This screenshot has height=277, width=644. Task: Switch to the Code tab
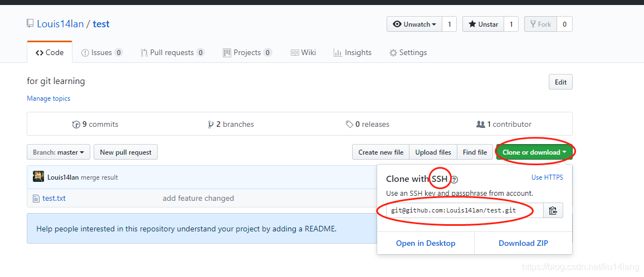[x=50, y=52]
